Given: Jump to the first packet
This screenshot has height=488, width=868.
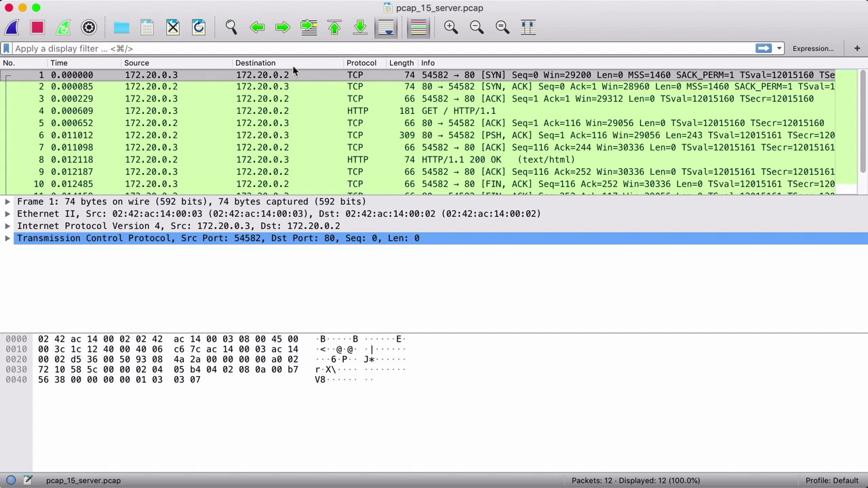Looking at the screenshot, I should [334, 27].
